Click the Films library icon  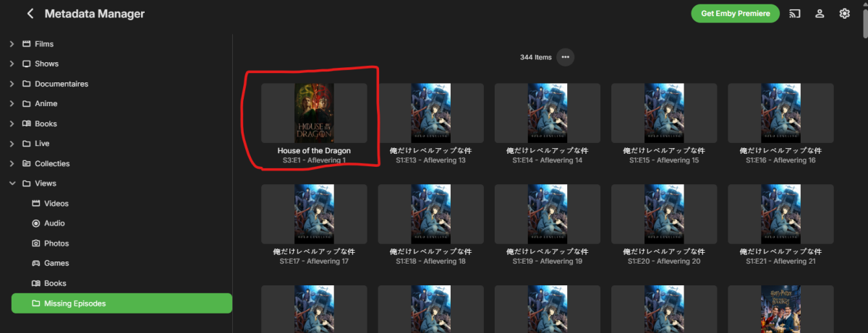(x=27, y=44)
